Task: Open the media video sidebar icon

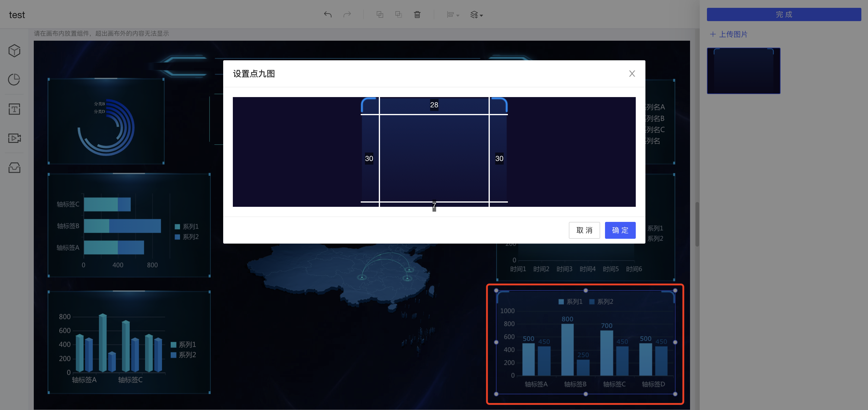Action: click(14, 138)
